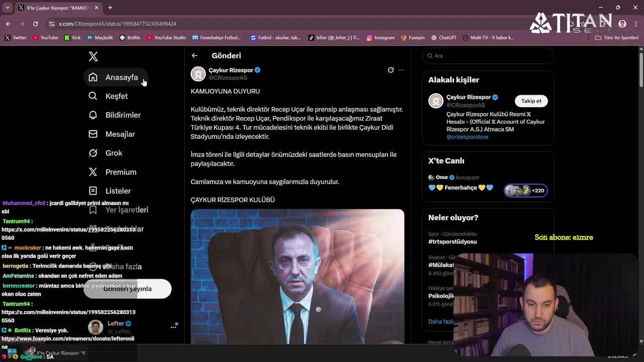
Task: Click the Keşfet magnifier icon
Action: tap(93, 96)
